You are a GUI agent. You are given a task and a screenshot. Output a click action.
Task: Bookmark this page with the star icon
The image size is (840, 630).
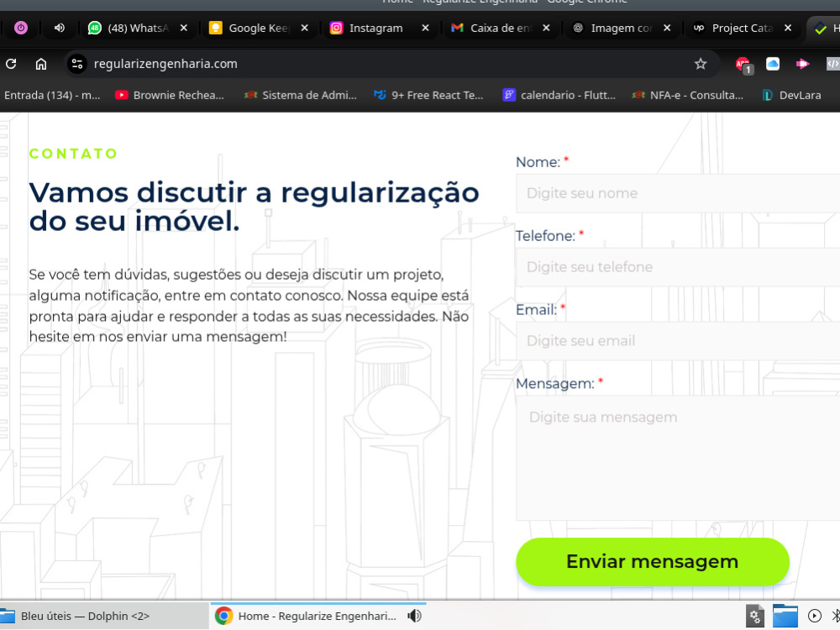coord(701,64)
